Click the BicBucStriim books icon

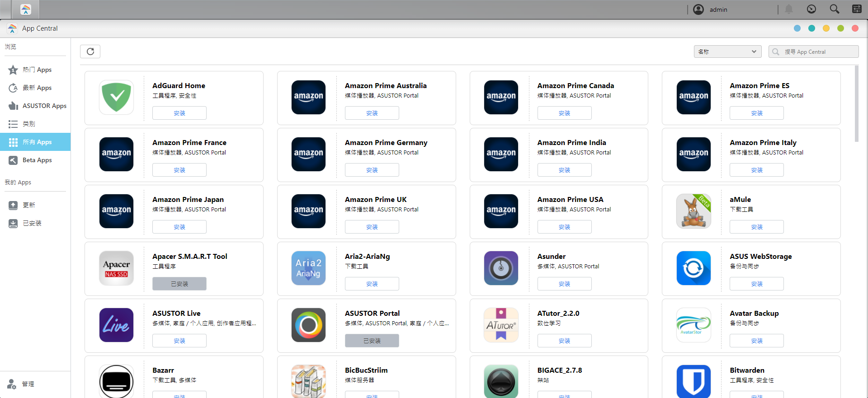309,381
